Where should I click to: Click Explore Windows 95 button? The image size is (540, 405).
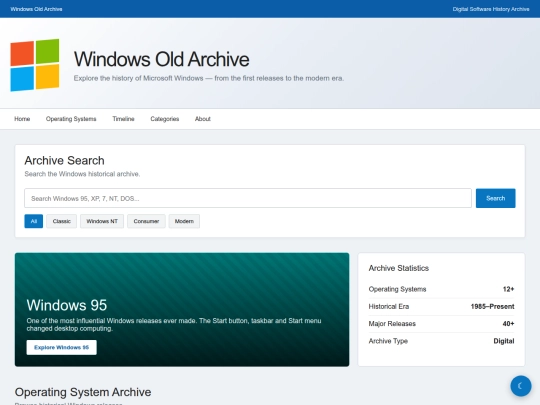coord(62,347)
